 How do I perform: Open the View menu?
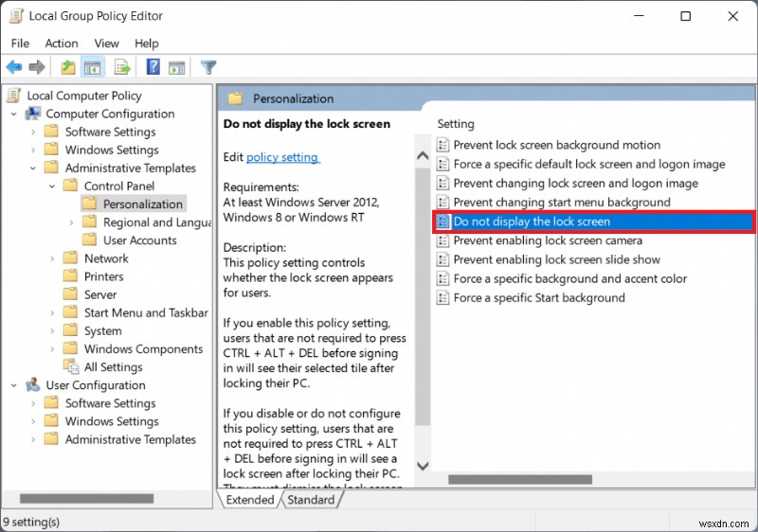pos(106,44)
